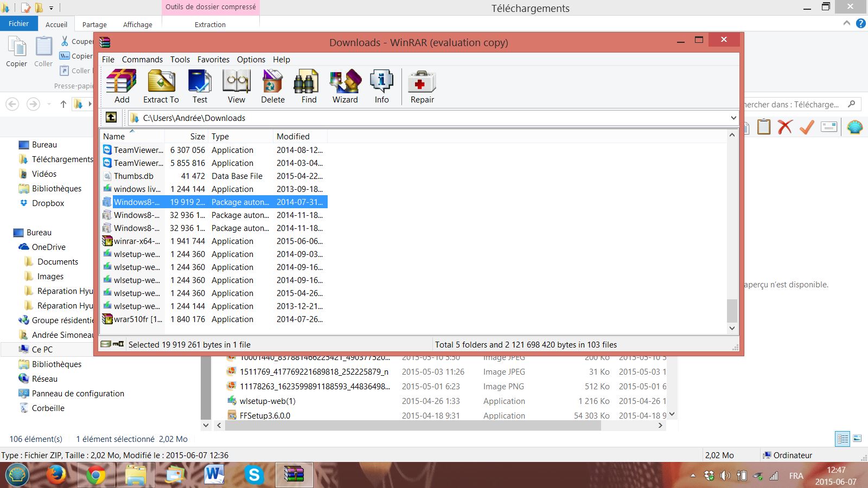
Task: Click the View icon in WinRAR toolbar
Action: (x=236, y=86)
